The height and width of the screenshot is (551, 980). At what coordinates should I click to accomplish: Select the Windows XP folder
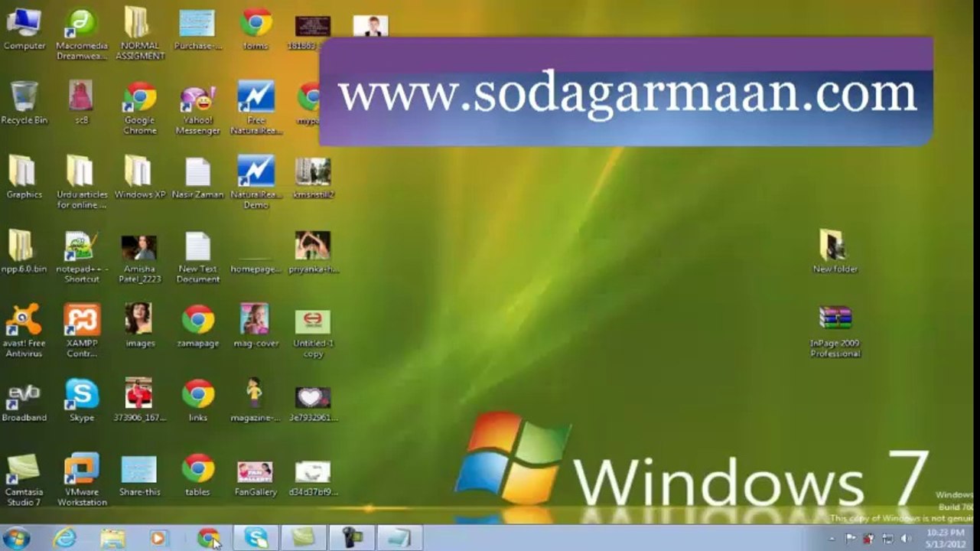click(140, 178)
